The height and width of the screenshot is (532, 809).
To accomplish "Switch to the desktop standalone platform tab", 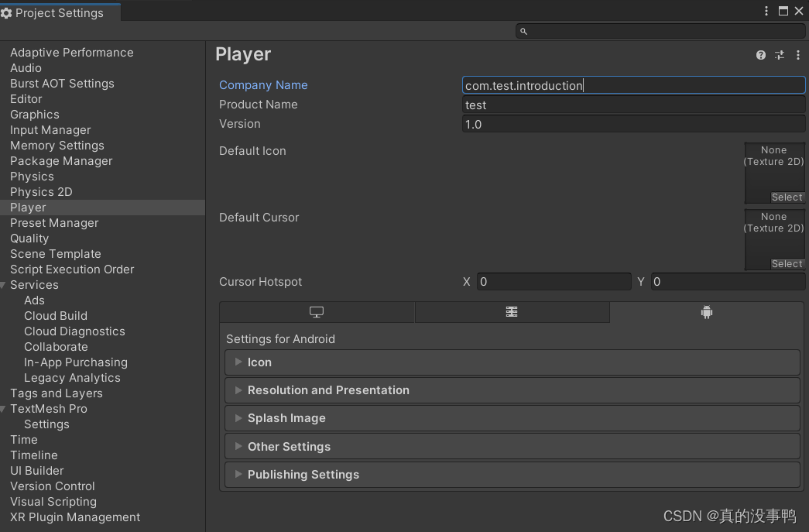I will coord(317,312).
